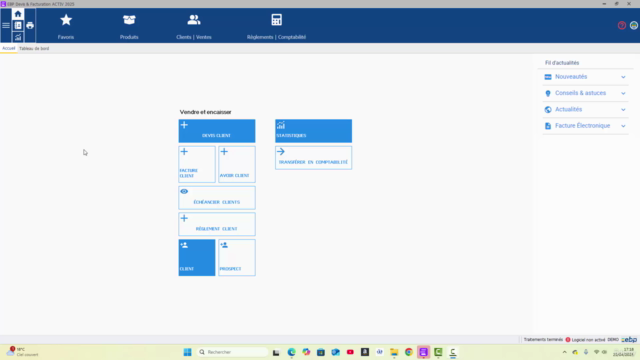The width and height of the screenshot is (640, 360).
Task: Click Transférer en comptabilité tile
Action: (x=313, y=158)
